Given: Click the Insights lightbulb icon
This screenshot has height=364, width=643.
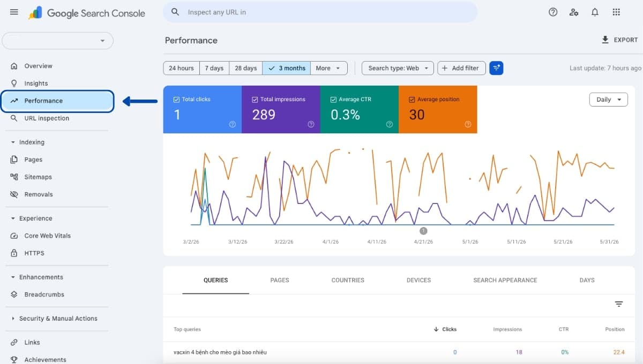Looking at the screenshot, I should [14, 84].
